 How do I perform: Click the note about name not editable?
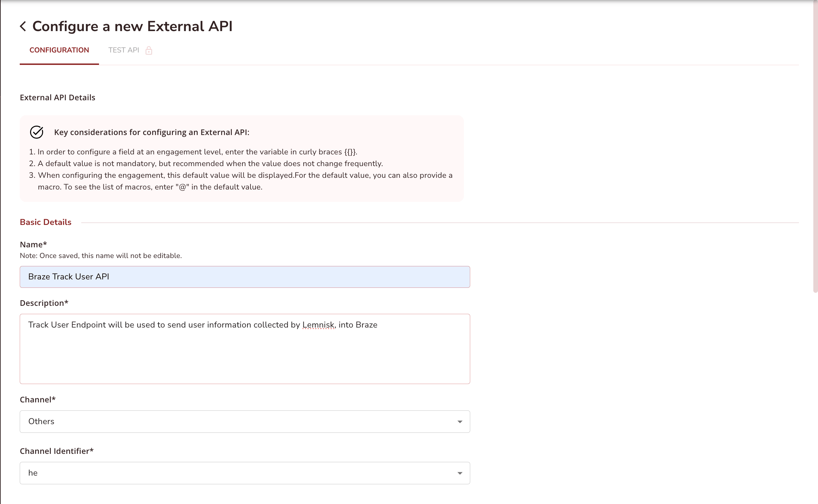click(101, 256)
